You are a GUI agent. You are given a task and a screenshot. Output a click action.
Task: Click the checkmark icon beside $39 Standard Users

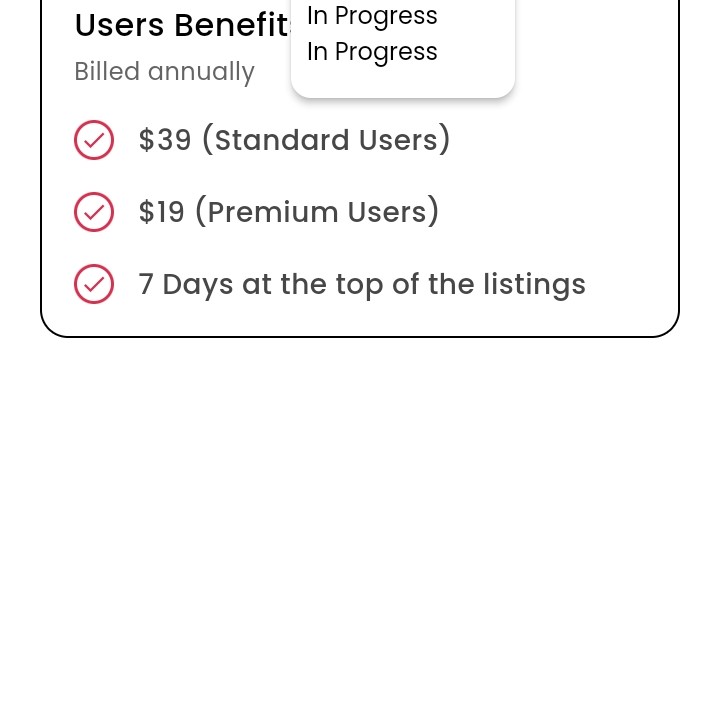(94, 140)
